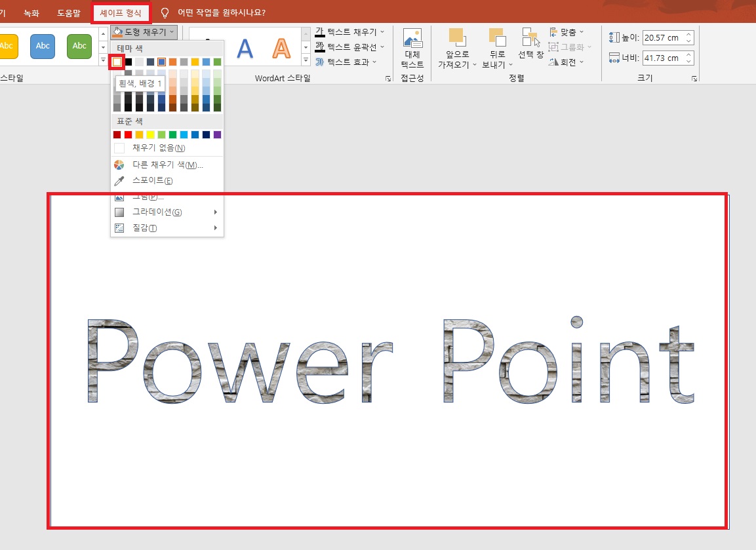Open the 텍스트 채우기 text fill dropdown

[x=350, y=32]
